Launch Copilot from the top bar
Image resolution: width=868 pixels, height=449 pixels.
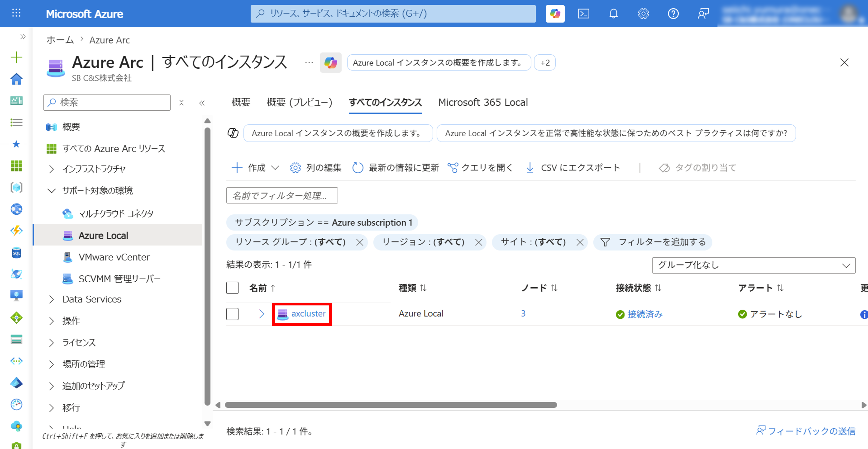555,13
